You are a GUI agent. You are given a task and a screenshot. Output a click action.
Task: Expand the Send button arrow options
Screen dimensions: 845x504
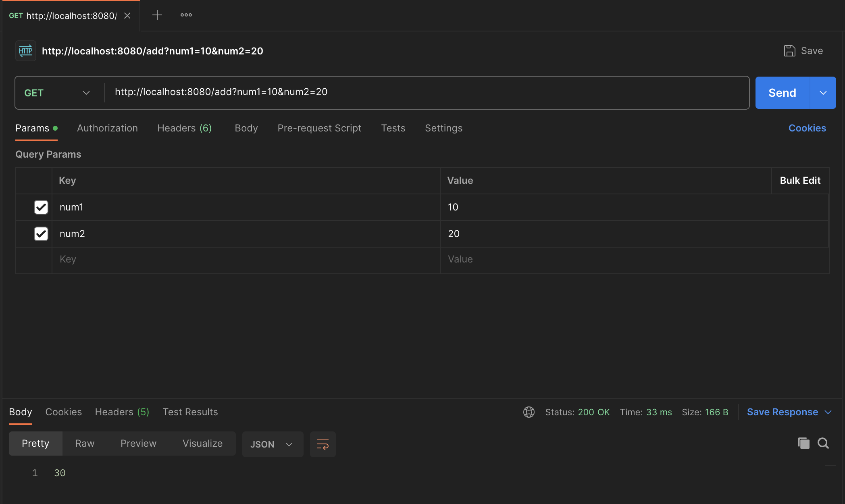tap(823, 93)
